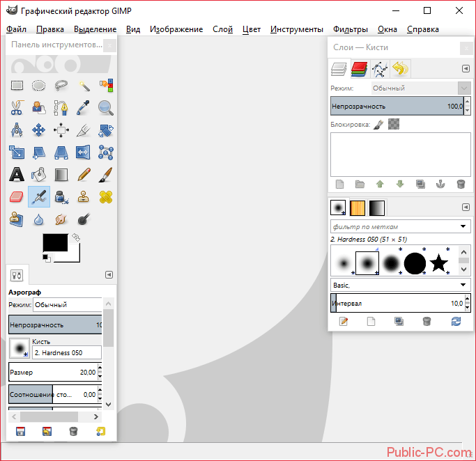The image size is (476, 461).
Task: Select the Scissors Select tool
Action: pyautogui.click(x=17, y=108)
